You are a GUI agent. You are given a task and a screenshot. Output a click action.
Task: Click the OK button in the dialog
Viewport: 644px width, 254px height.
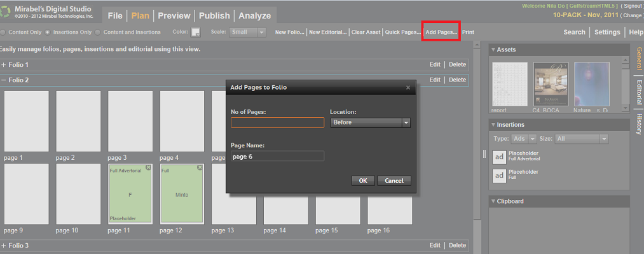[363, 180]
